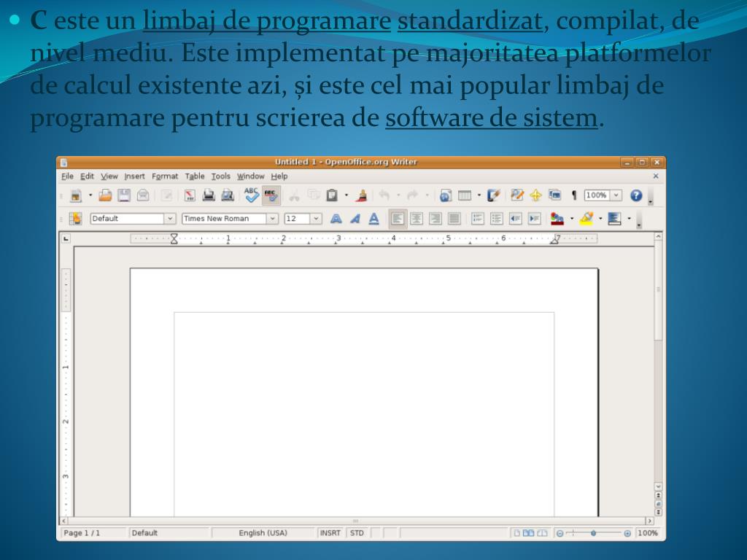Toggle Italic text formatting

[355, 219]
